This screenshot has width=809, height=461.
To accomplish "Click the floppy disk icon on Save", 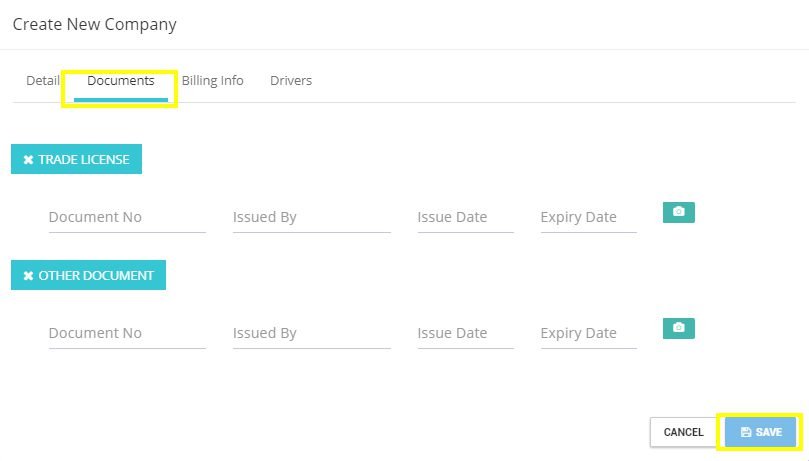I will pyautogui.click(x=746, y=432).
